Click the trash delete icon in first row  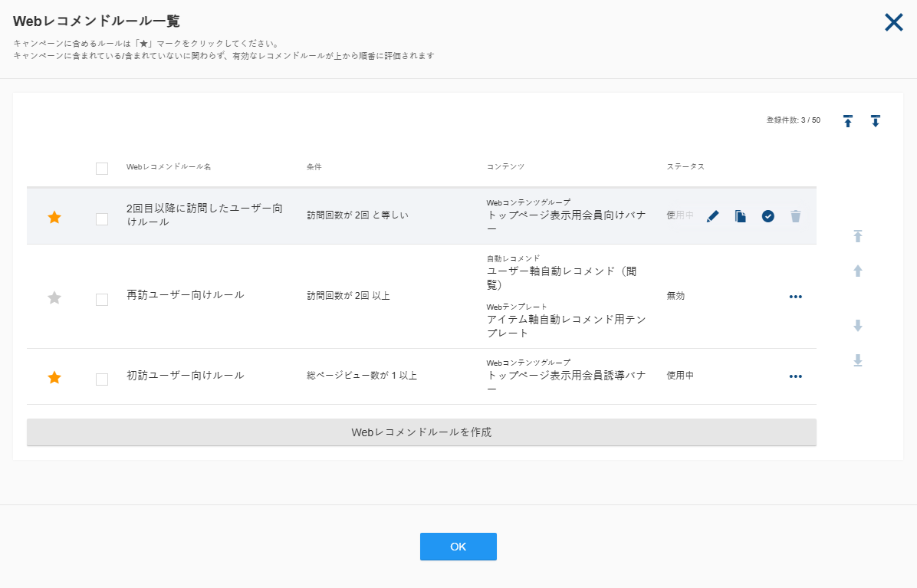click(795, 216)
